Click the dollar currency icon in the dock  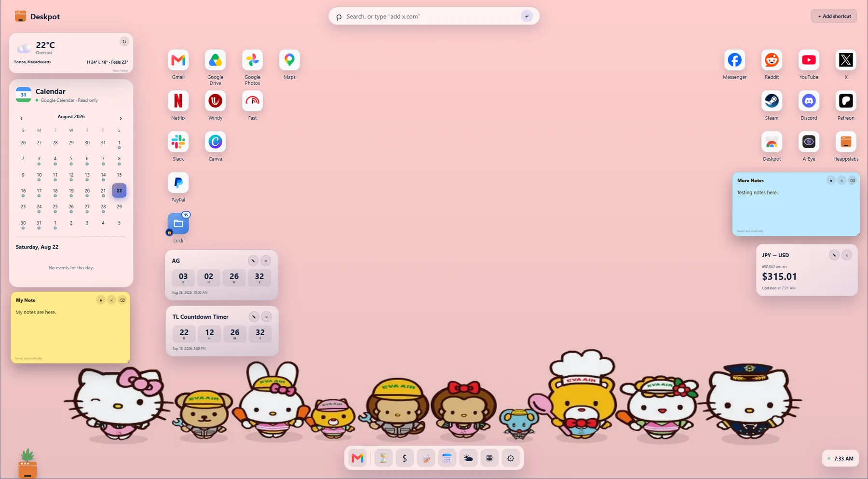coord(405,458)
